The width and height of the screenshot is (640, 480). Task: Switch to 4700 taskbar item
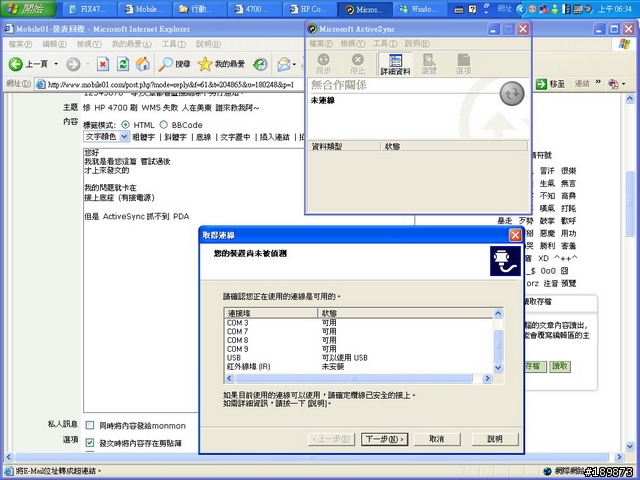pos(255,9)
